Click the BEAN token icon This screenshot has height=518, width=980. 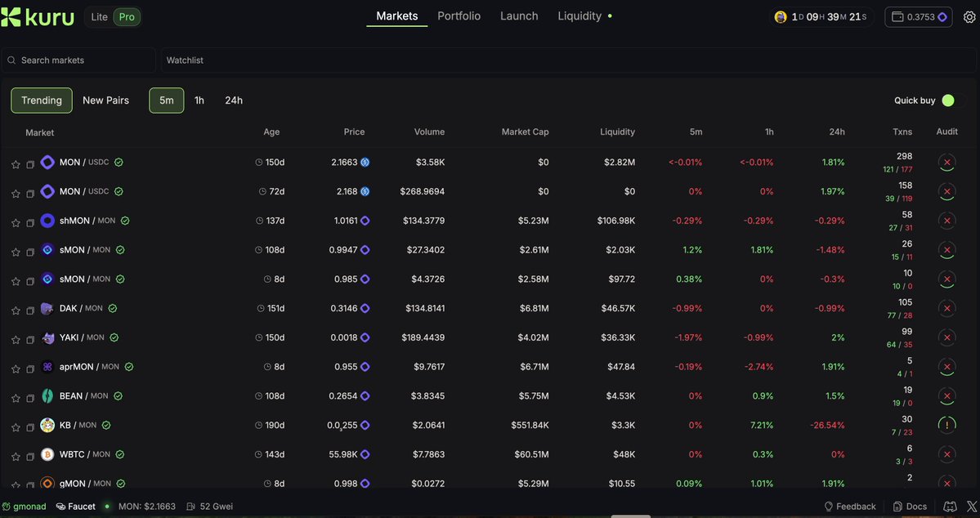[x=47, y=395]
